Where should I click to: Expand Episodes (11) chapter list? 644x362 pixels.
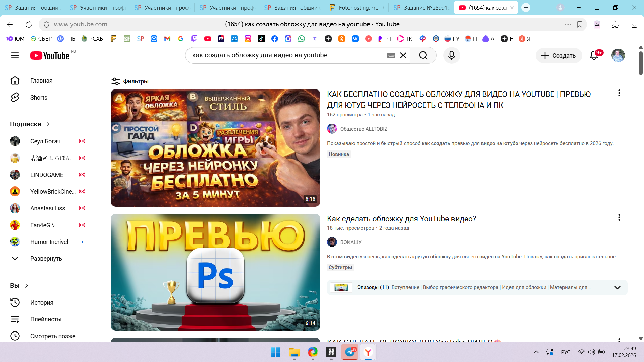(x=617, y=287)
